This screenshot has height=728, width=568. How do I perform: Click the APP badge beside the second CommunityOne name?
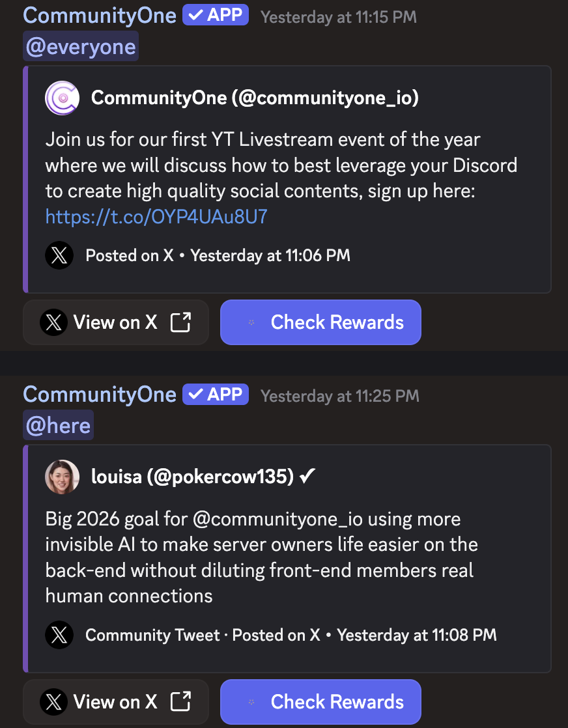point(216,394)
